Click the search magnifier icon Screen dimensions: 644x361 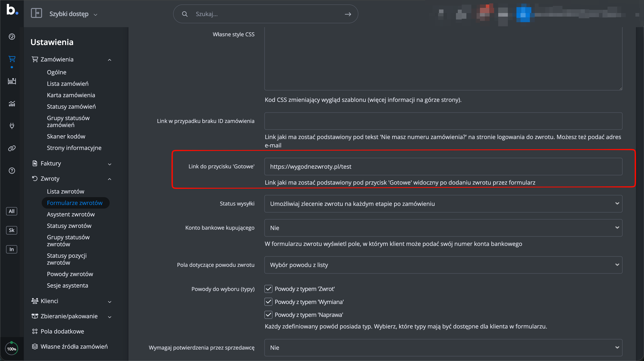185,14
